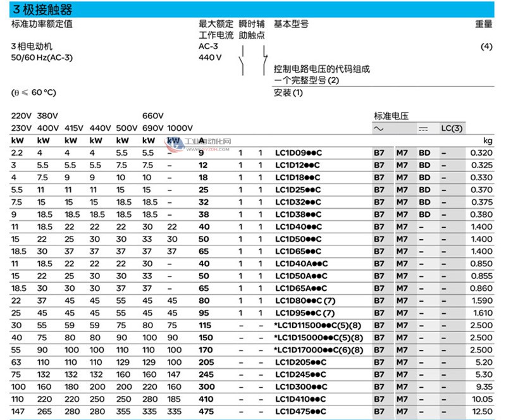Click the 'B7' code in LC1D475 row

(379, 412)
